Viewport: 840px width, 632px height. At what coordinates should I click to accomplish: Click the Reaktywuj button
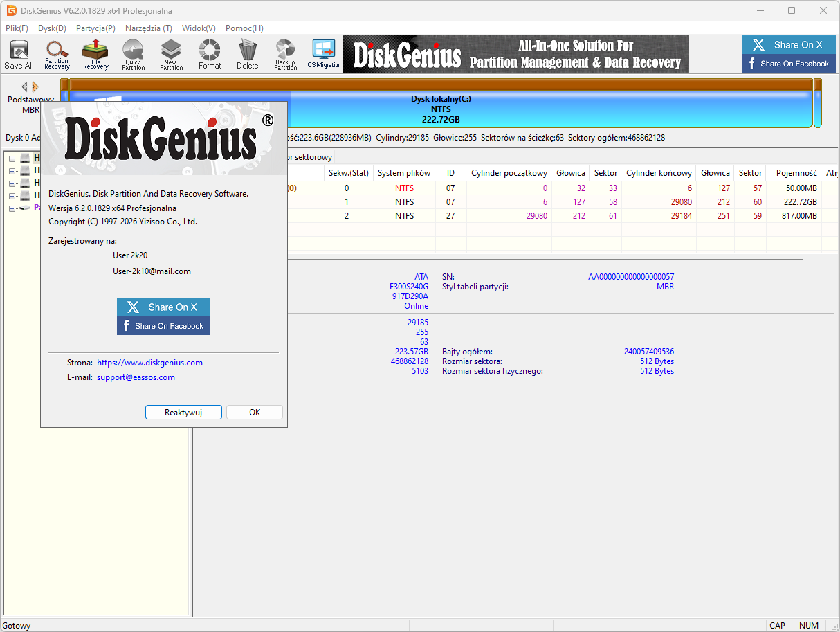183,412
